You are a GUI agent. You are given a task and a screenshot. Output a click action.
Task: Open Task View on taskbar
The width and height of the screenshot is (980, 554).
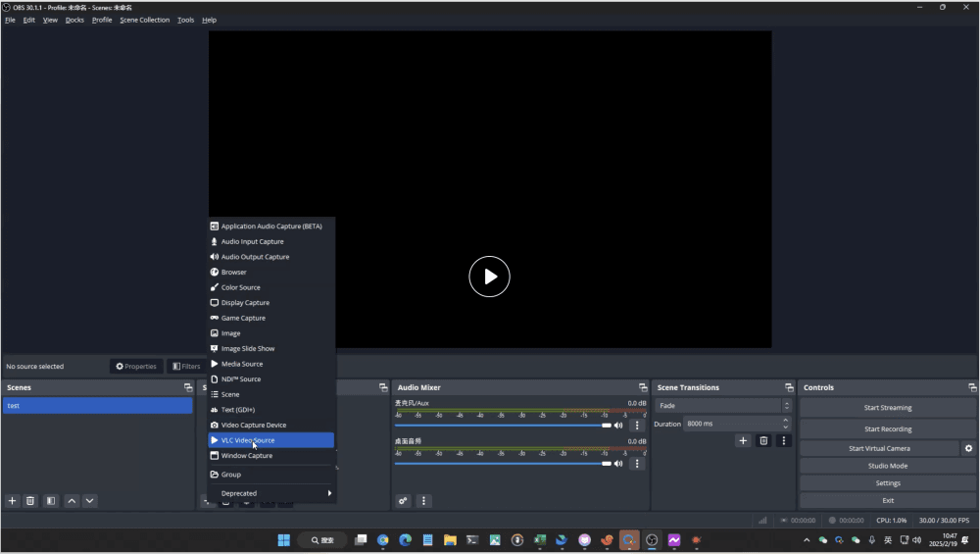point(361,540)
